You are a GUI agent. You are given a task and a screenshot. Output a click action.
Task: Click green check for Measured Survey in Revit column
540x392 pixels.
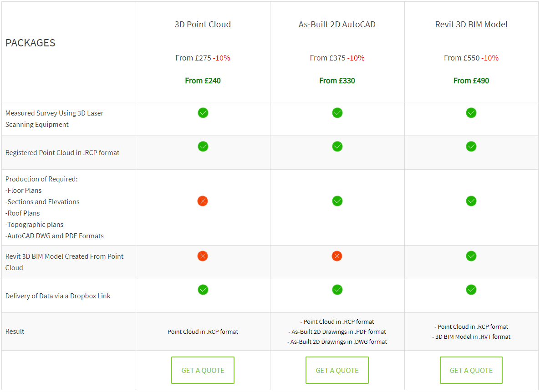pyautogui.click(x=471, y=113)
